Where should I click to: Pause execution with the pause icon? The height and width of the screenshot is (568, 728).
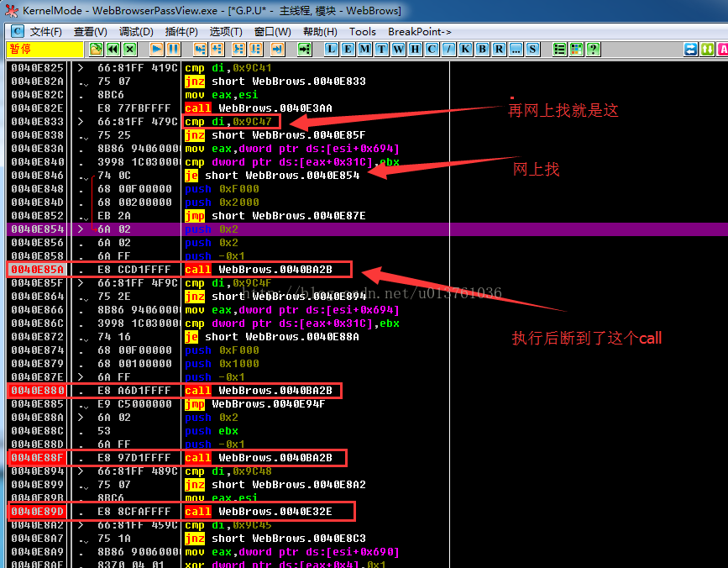pyautogui.click(x=174, y=50)
